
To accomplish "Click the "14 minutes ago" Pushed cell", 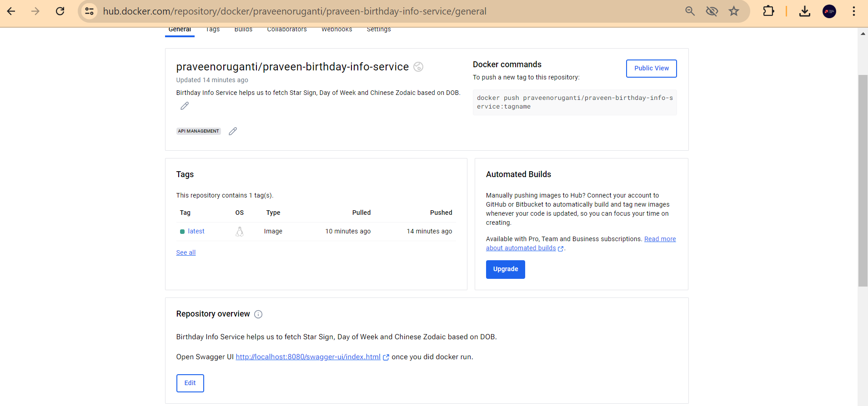I will pyautogui.click(x=429, y=231).
